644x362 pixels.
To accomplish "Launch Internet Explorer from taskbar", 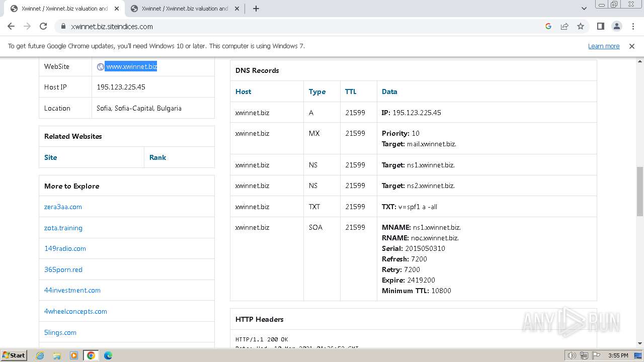I will coord(40,355).
